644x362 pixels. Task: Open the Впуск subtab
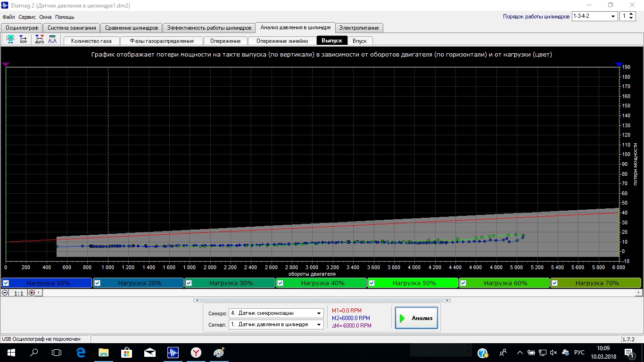(x=360, y=41)
